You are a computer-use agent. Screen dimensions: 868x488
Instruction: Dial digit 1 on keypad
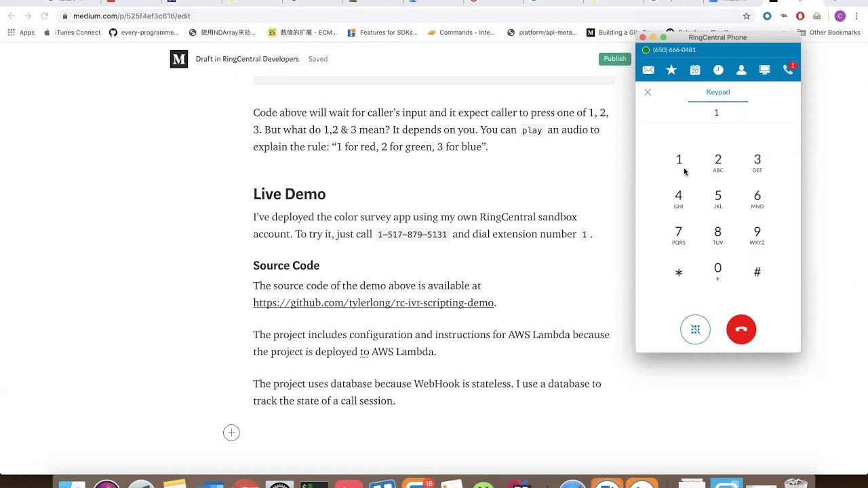[x=679, y=160]
